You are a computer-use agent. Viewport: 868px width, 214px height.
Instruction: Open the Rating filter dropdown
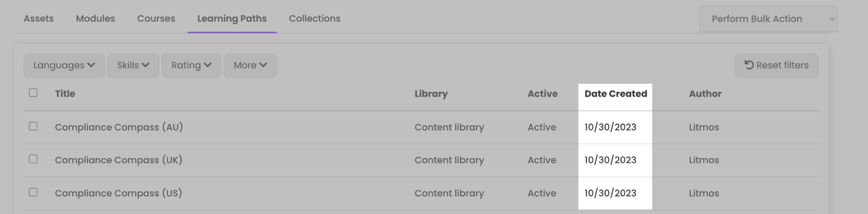pos(191,66)
